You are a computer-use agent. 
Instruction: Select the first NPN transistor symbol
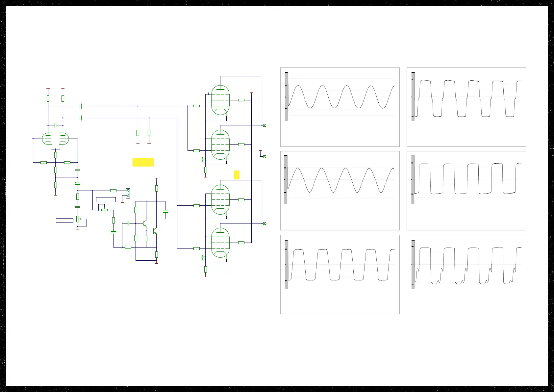(x=144, y=223)
